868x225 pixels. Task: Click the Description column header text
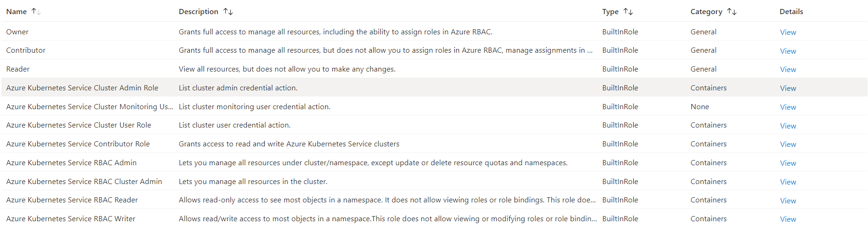tap(198, 11)
